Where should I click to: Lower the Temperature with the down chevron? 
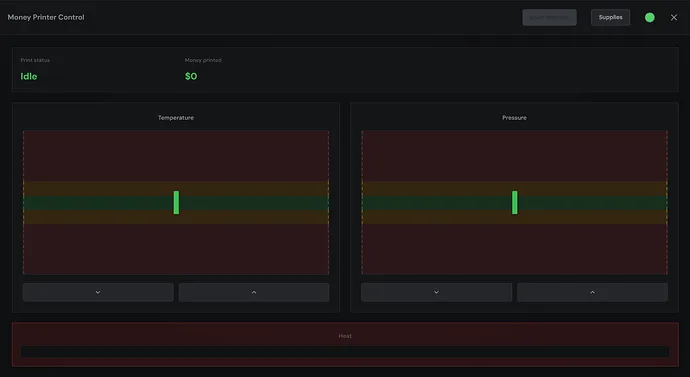click(98, 292)
